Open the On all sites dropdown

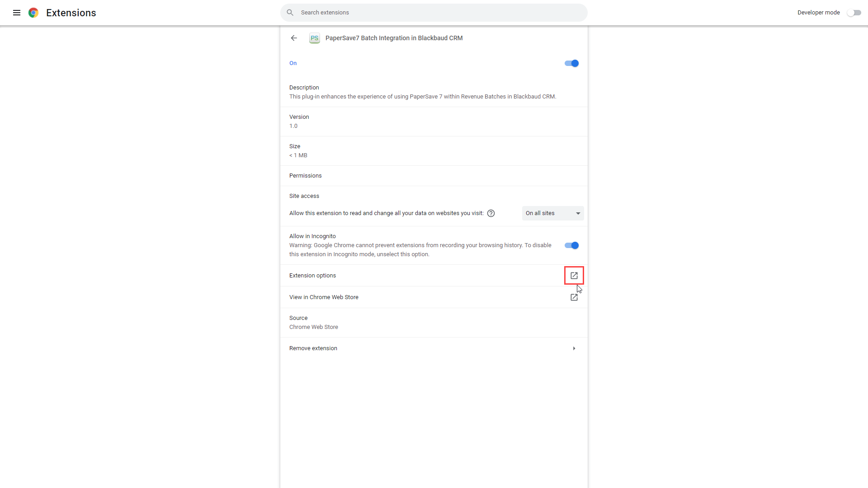coord(552,213)
